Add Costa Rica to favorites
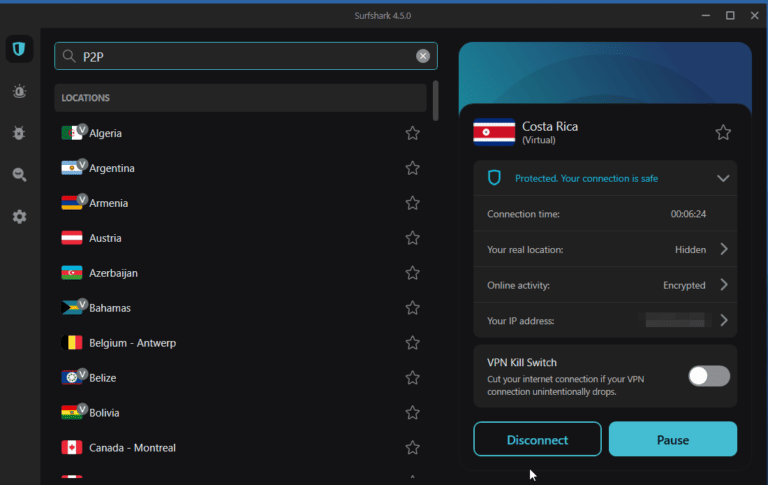768x485 pixels. pyautogui.click(x=723, y=133)
